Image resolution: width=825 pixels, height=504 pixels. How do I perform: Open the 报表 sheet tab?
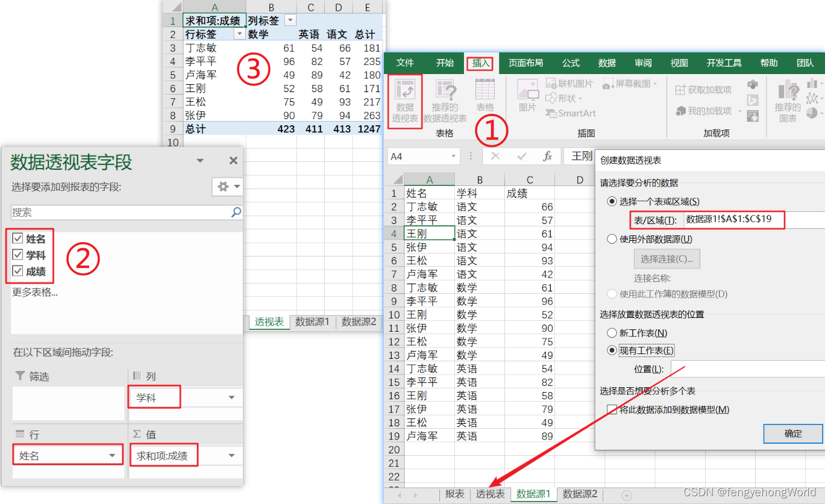[455, 494]
